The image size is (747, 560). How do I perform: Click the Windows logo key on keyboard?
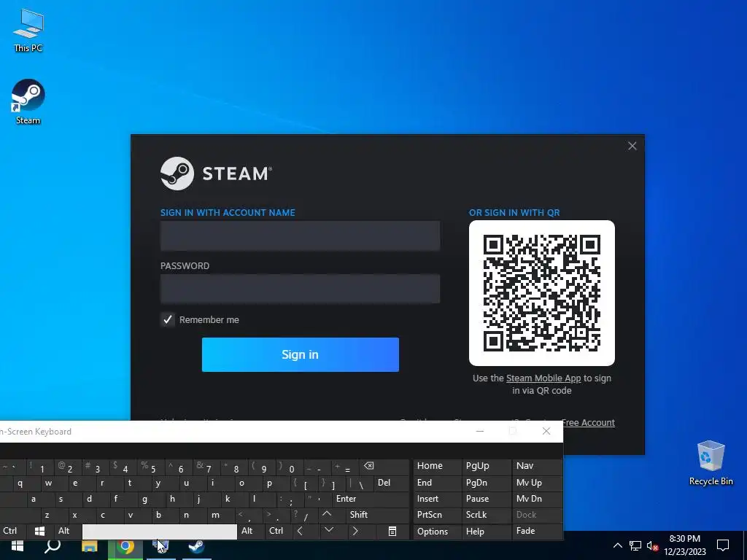pos(40,531)
